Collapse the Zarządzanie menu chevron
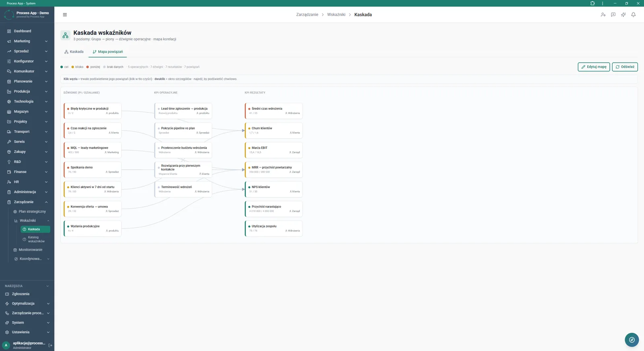This screenshot has width=644, height=351. click(x=46, y=202)
